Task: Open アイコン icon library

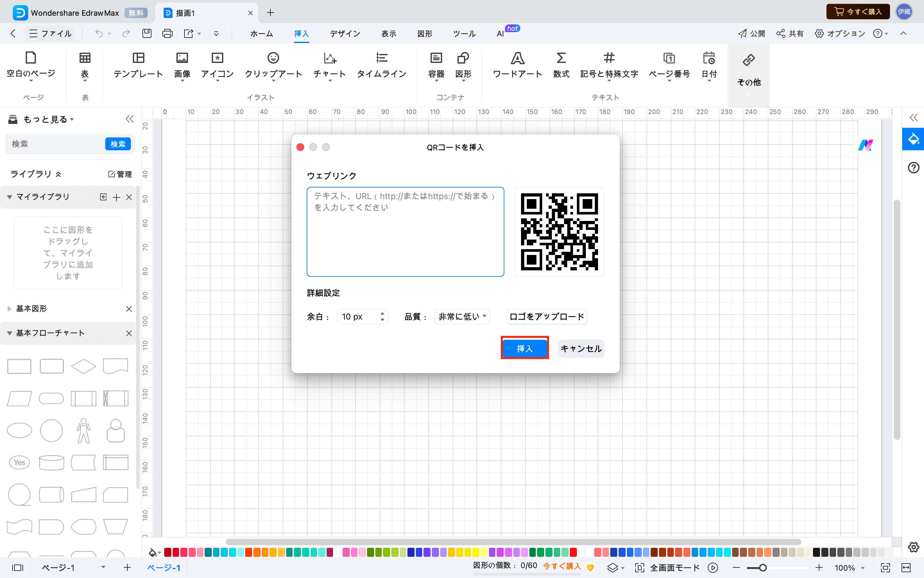Action: pos(217,66)
